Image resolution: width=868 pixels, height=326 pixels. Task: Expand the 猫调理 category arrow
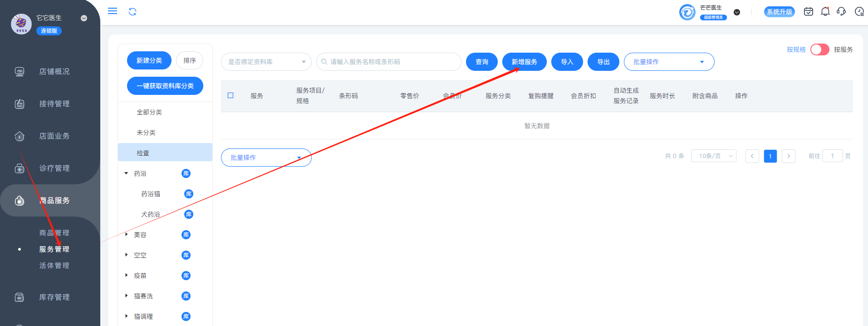(x=126, y=316)
